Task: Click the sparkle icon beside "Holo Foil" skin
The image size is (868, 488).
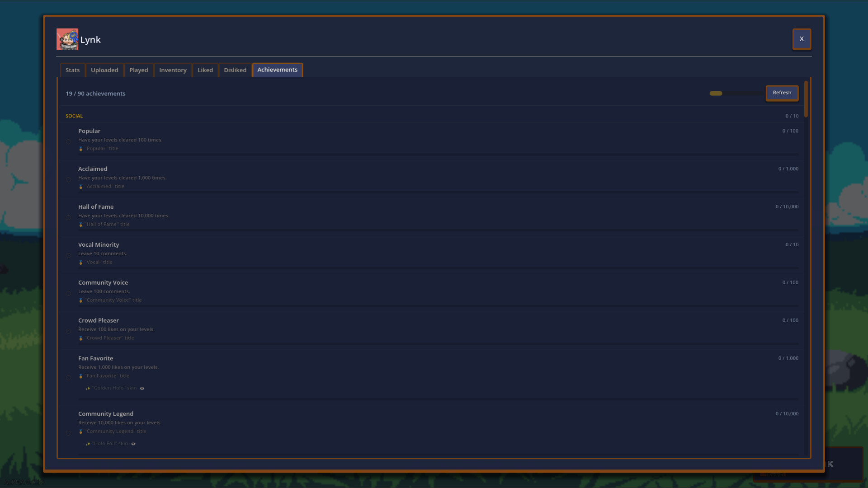Action: click(x=88, y=444)
